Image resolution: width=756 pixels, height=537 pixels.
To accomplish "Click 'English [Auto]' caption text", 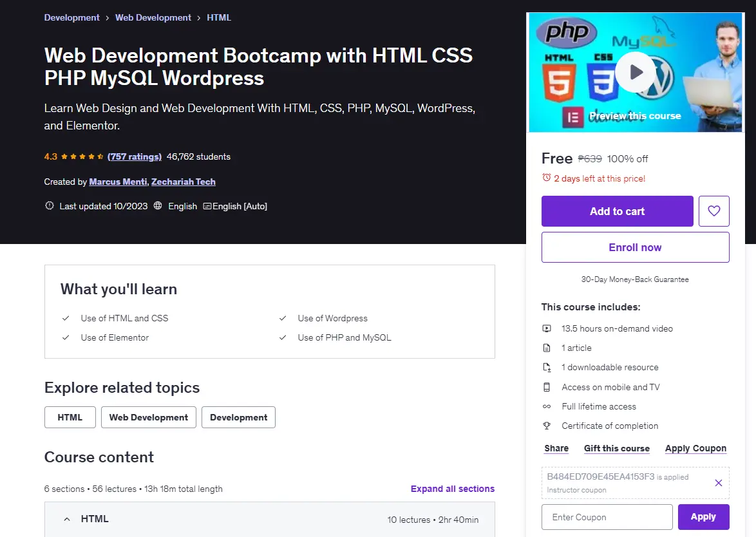I will (x=240, y=206).
